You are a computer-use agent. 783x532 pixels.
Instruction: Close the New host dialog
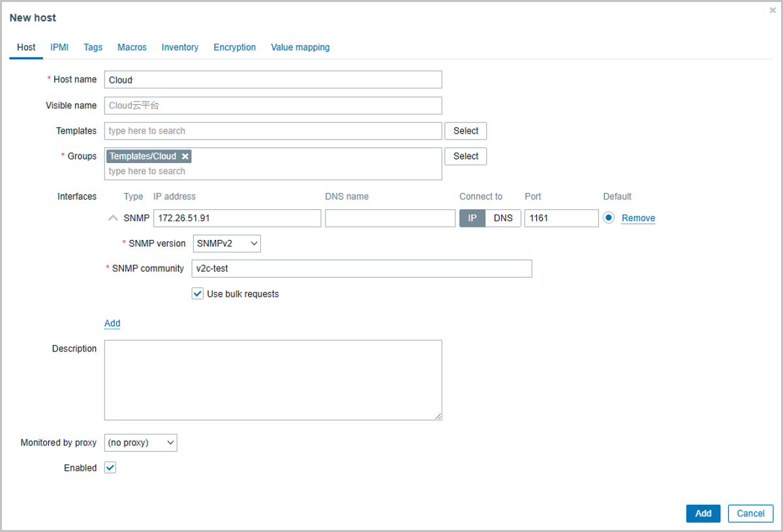coord(772,10)
